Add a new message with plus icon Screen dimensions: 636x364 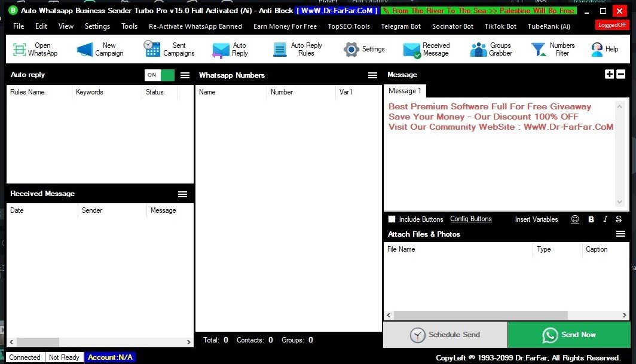coord(609,74)
